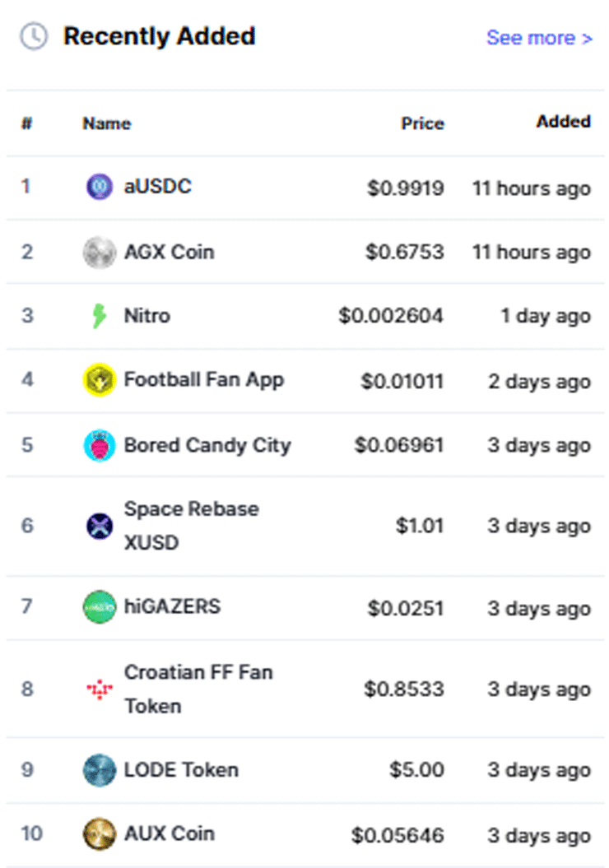
Task: Open the Nitro token name link
Action: click(x=147, y=316)
